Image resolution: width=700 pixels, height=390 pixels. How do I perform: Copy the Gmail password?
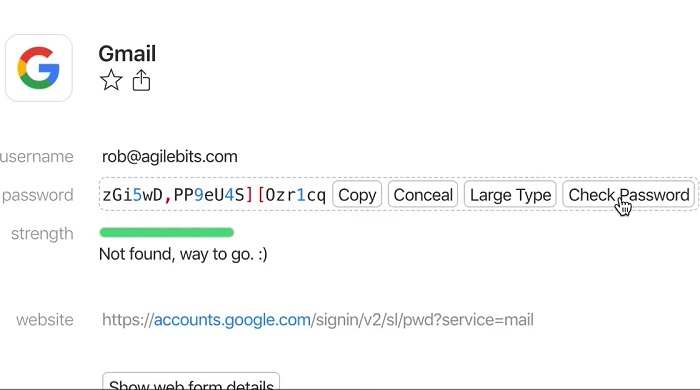tap(357, 195)
